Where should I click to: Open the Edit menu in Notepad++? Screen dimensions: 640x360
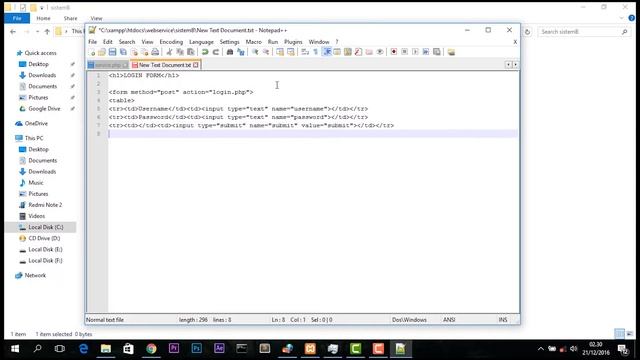107,42
